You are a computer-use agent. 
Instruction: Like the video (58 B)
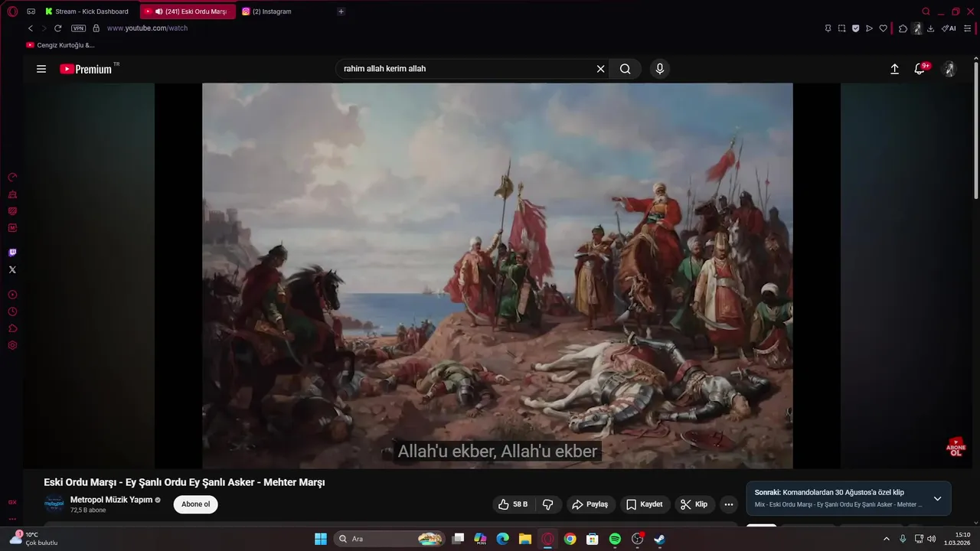(512, 504)
